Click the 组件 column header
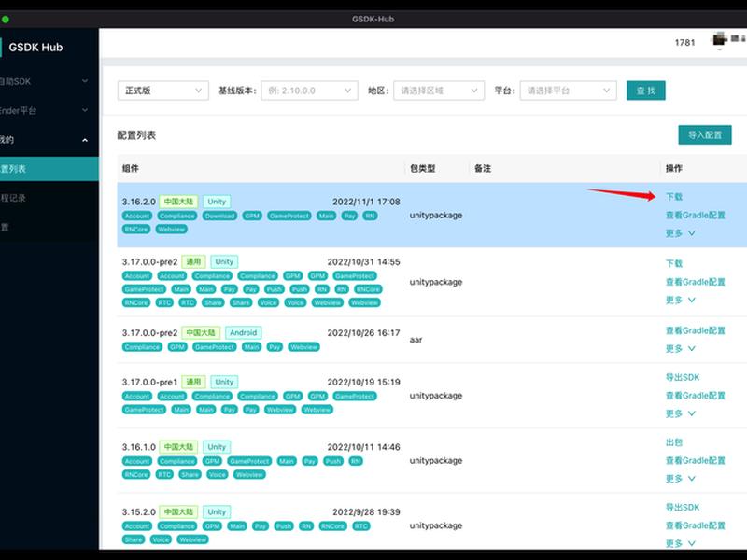Screen dimensions: 747x560 point(131,168)
